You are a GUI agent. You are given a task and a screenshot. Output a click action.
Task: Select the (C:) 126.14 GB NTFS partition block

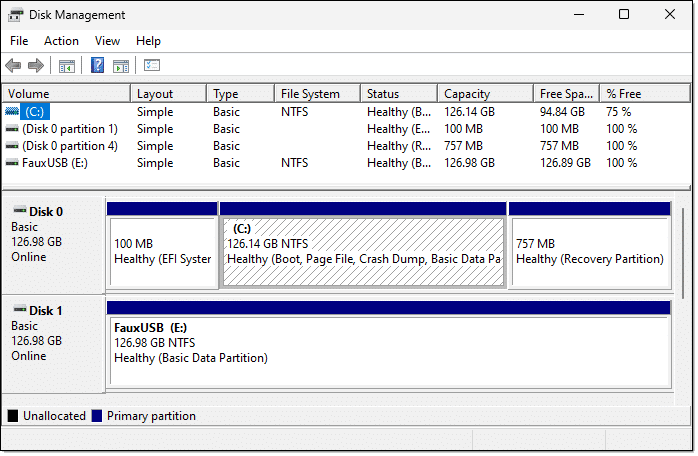[363, 245]
